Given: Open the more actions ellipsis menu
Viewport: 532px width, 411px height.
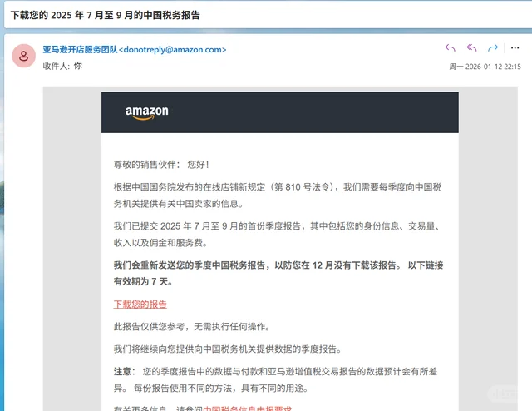Looking at the screenshot, I should click(514, 48).
